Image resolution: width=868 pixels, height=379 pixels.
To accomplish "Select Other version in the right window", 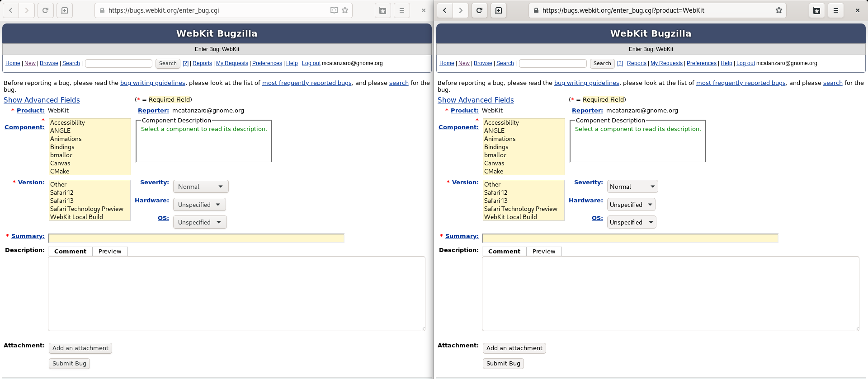I will pos(524,185).
